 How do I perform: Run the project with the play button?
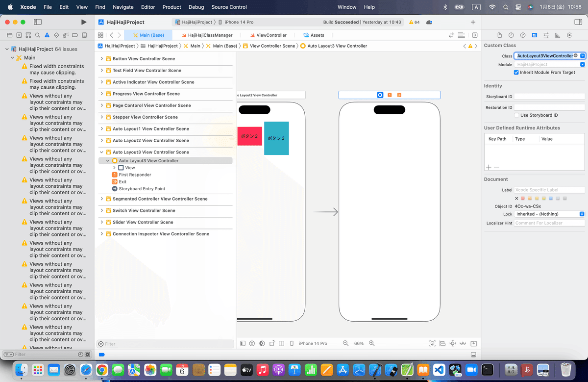pyautogui.click(x=84, y=22)
